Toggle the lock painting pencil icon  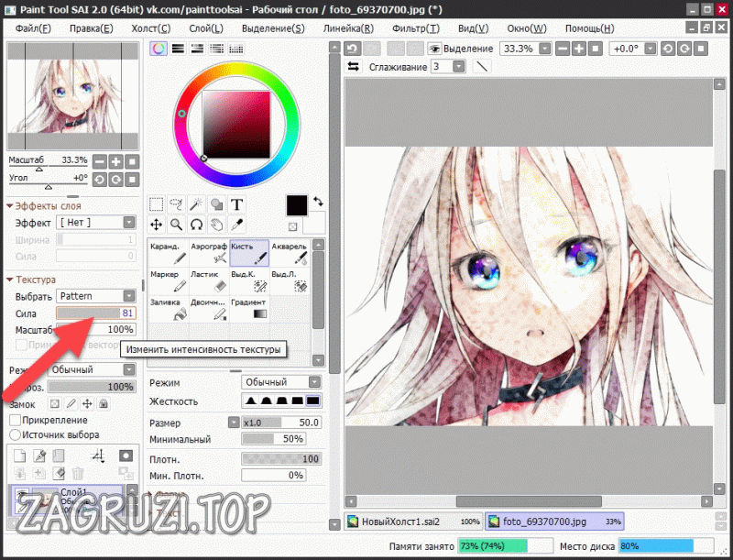(71, 403)
